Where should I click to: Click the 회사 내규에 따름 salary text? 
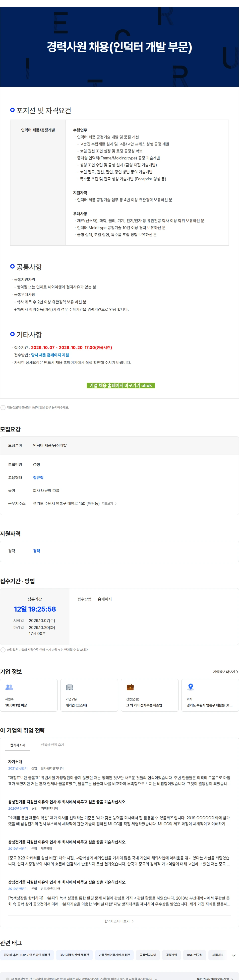coord(46,491)
